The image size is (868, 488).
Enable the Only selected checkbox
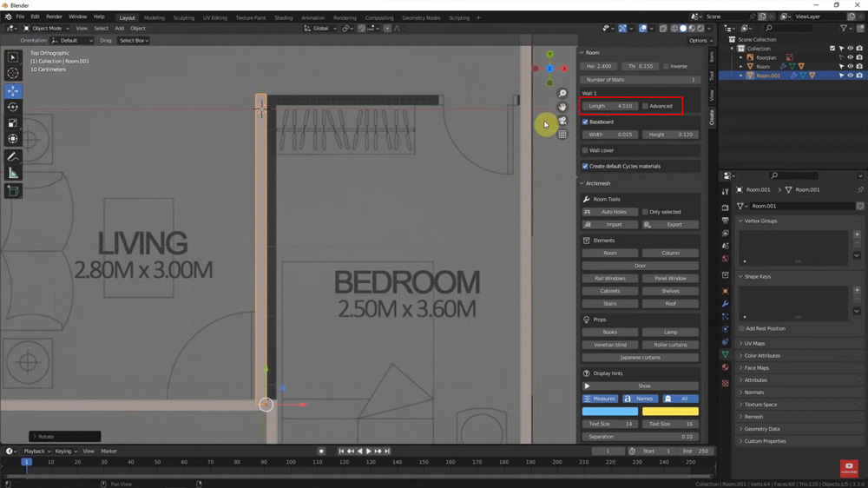pyautogui.click(x=646, y=212)
